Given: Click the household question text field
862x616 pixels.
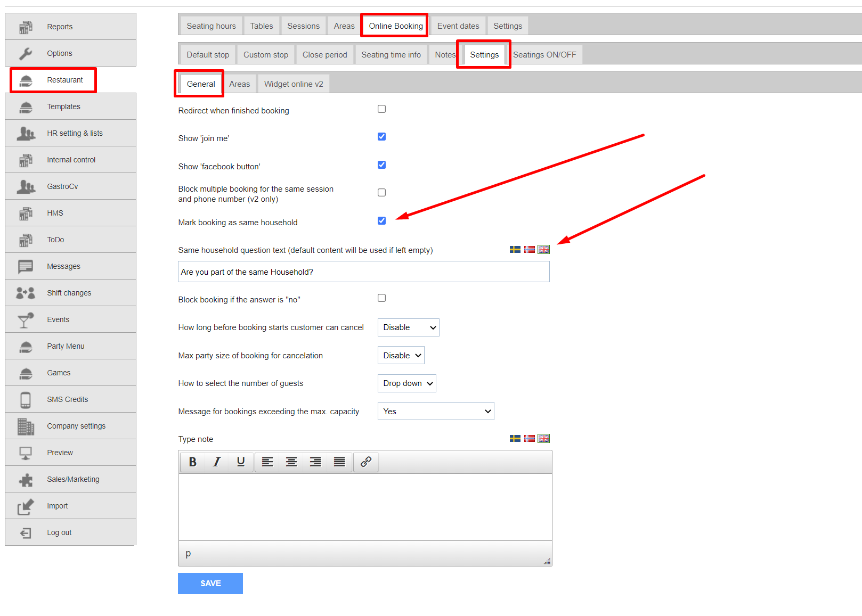Looking at the screenshot, I should [364, 272].
